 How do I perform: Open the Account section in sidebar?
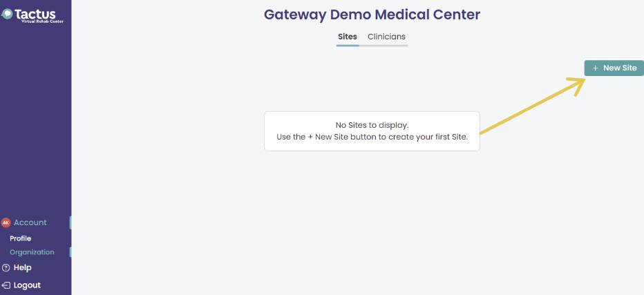[x=30, y=222]
